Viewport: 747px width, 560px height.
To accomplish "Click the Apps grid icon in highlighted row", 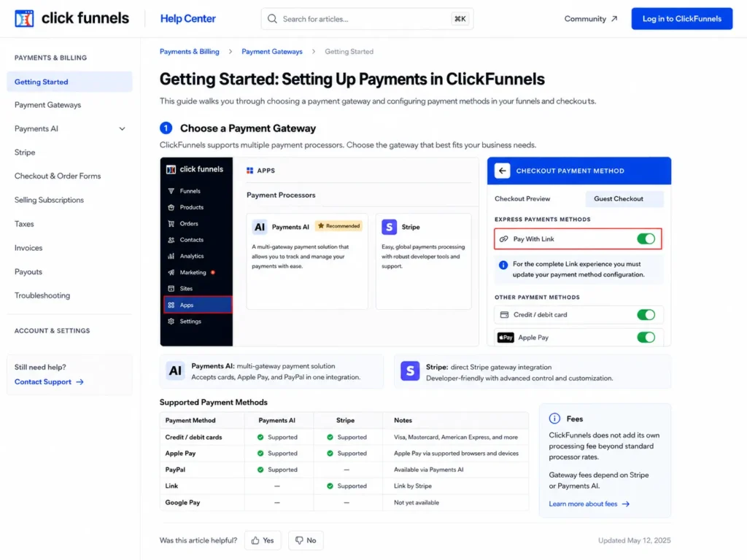I will 171,305.
